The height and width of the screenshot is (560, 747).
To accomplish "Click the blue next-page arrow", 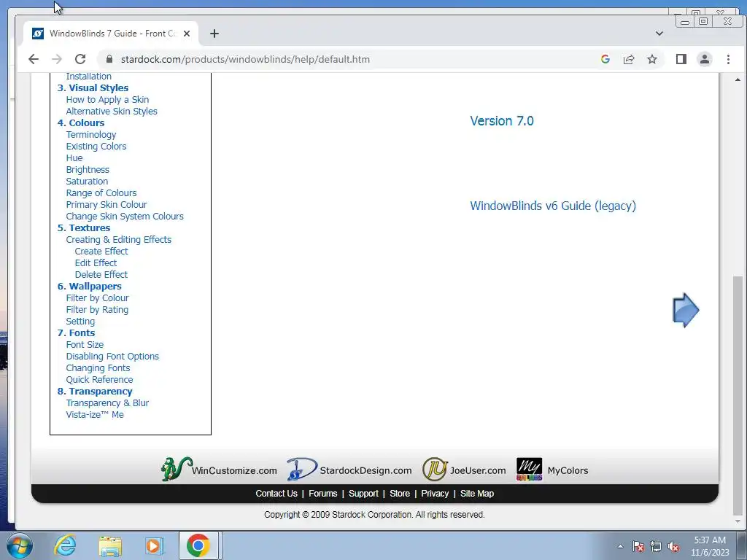I will (686, 310).
